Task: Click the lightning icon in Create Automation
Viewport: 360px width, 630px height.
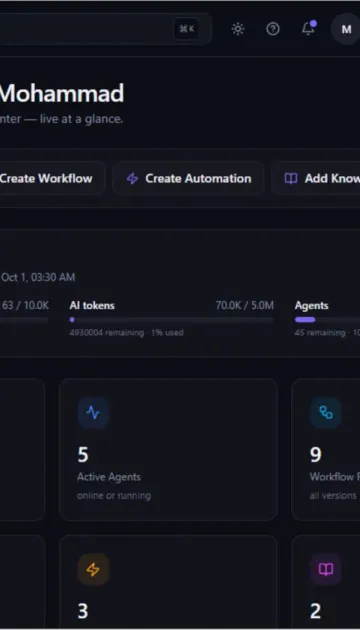Action: click(x=132, y=178)
